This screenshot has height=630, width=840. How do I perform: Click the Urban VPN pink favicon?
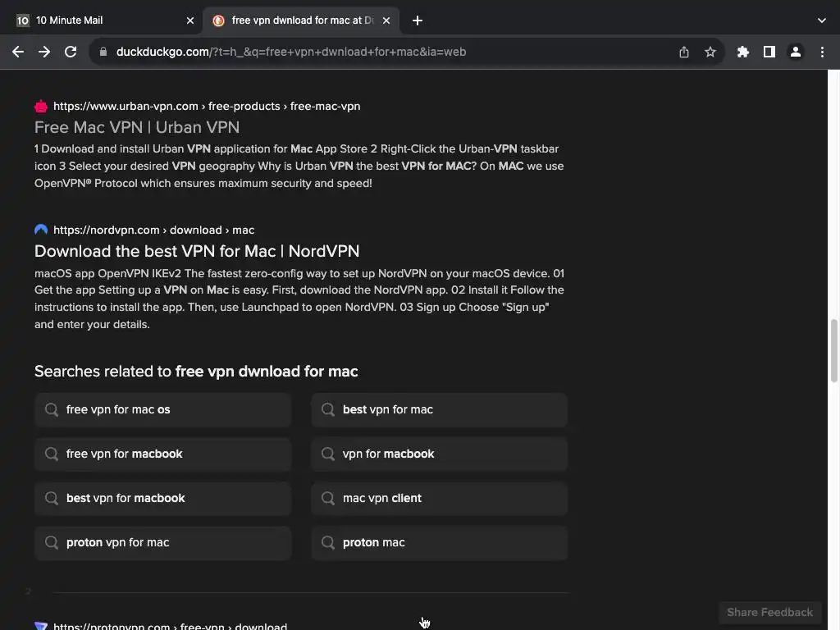click(41, 106)
